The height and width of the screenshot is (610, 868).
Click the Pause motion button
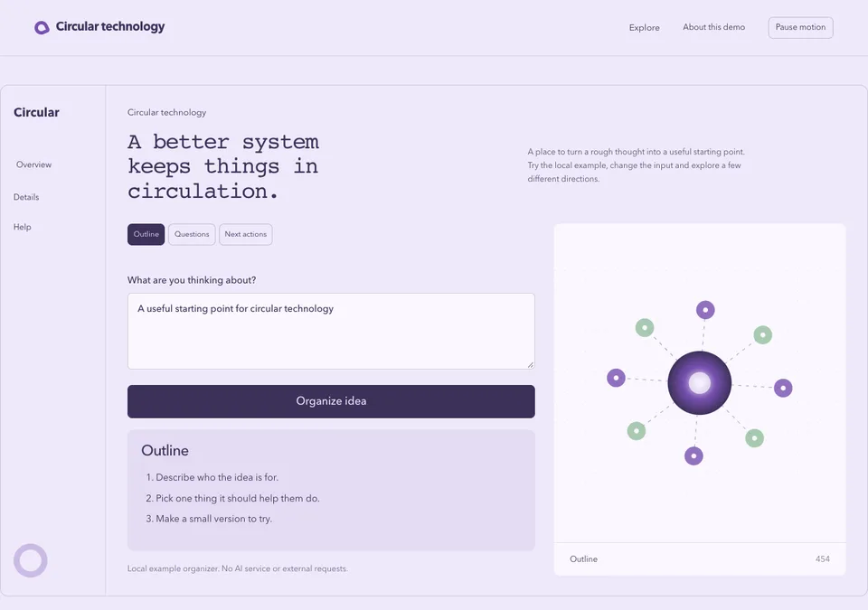tap(800, 28)
